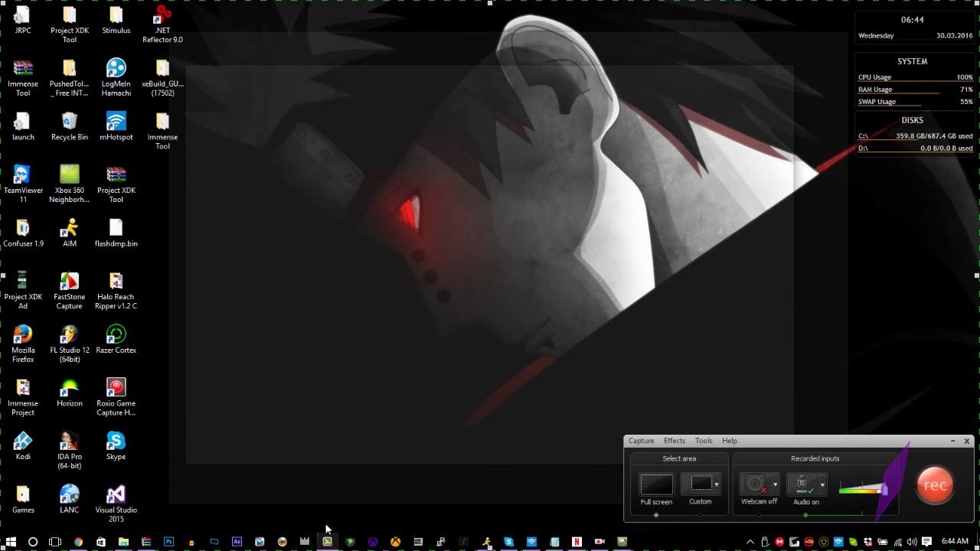This screenshot has width=980, height=551.
Task: Open the Help menu in recorder
Action: [730, 441]
